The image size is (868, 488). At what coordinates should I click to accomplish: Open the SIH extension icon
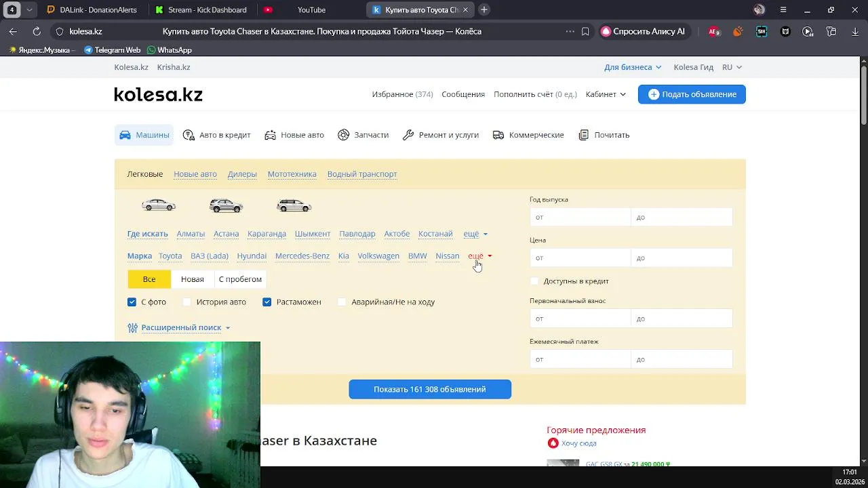[762, 31]
